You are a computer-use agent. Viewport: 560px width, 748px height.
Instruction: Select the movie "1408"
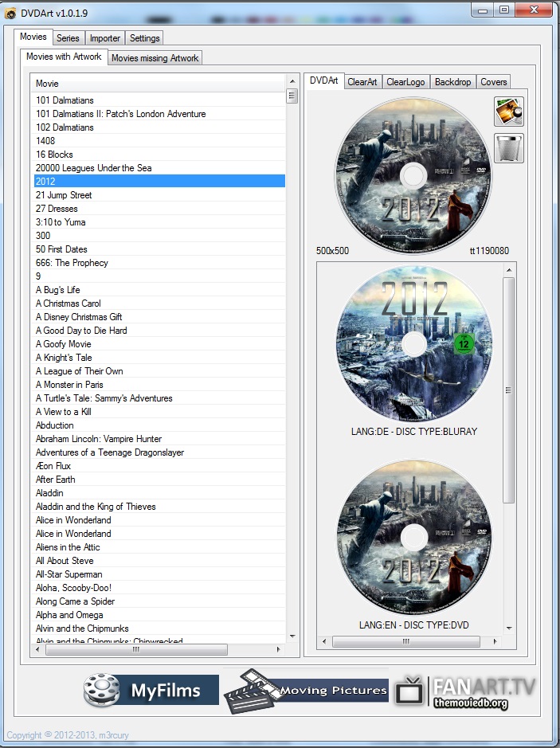pyautogui.click(x=160, y=141)
